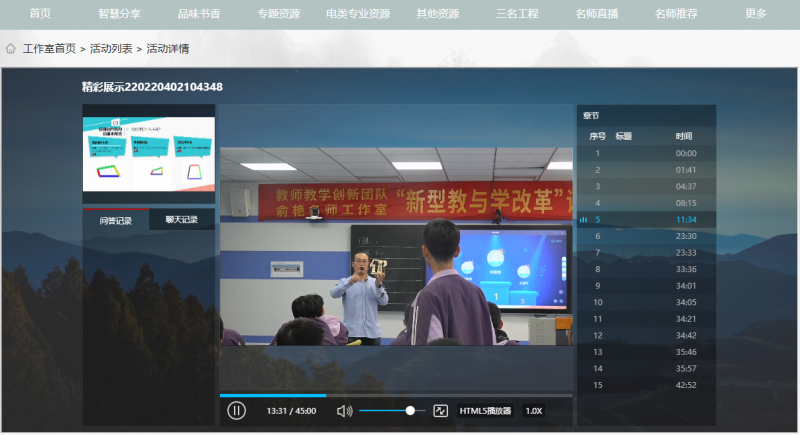The height and width of the screenshot is (435, 800).
Task: Open the HTML5播放器 player selector
Action: tap(485, 411)
